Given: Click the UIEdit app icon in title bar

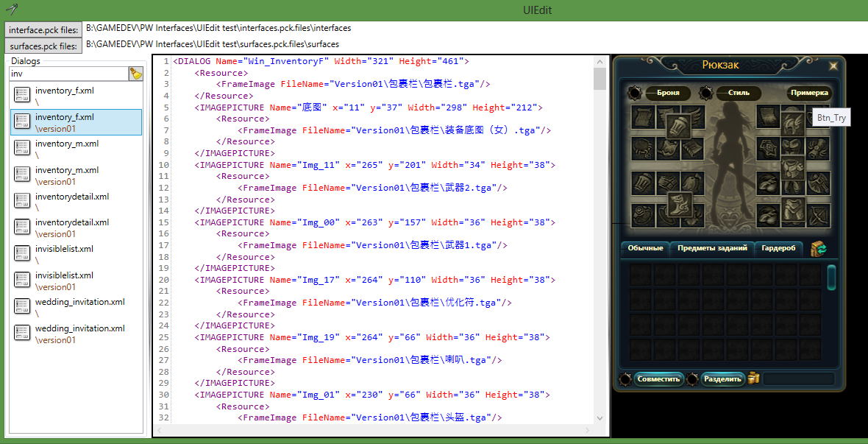Looking at the screenshot, I should (x=11, y=10).
